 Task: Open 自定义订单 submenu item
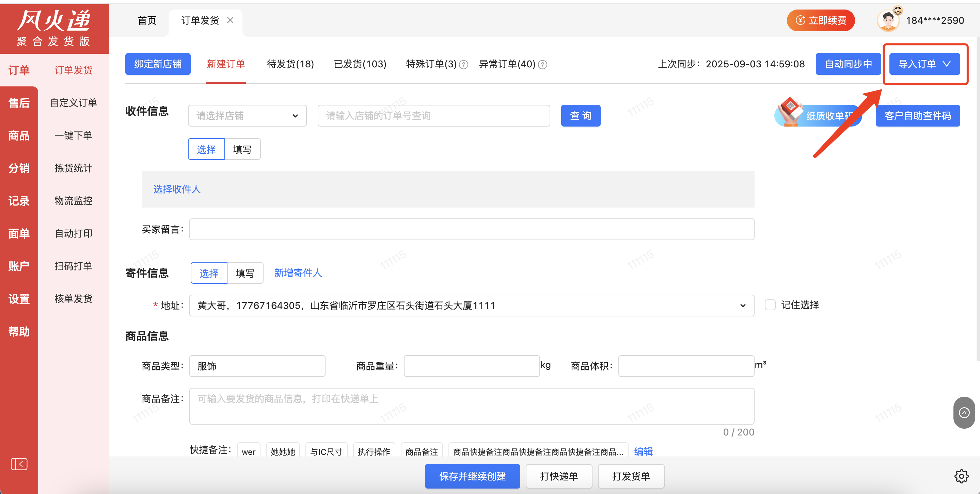tap(74, 103)
